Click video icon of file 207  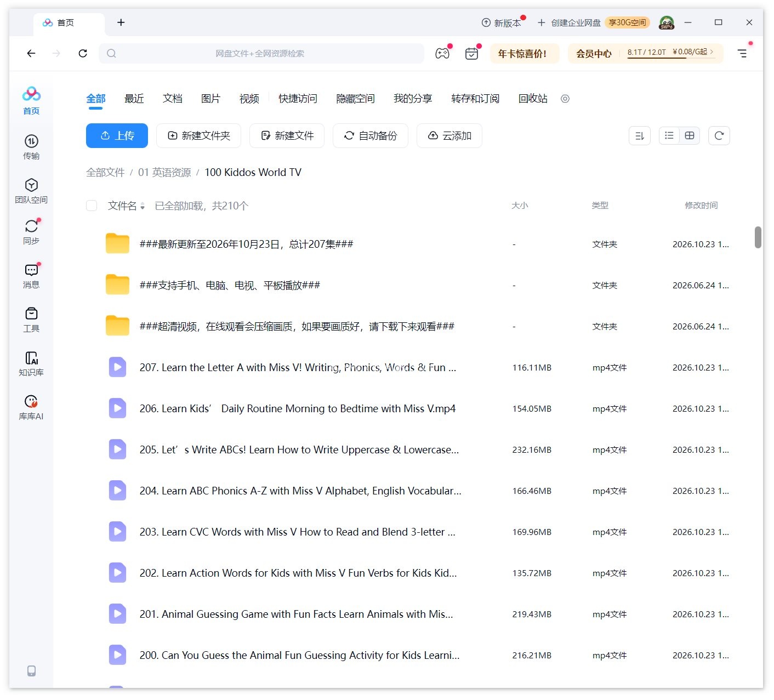point(117,367)
